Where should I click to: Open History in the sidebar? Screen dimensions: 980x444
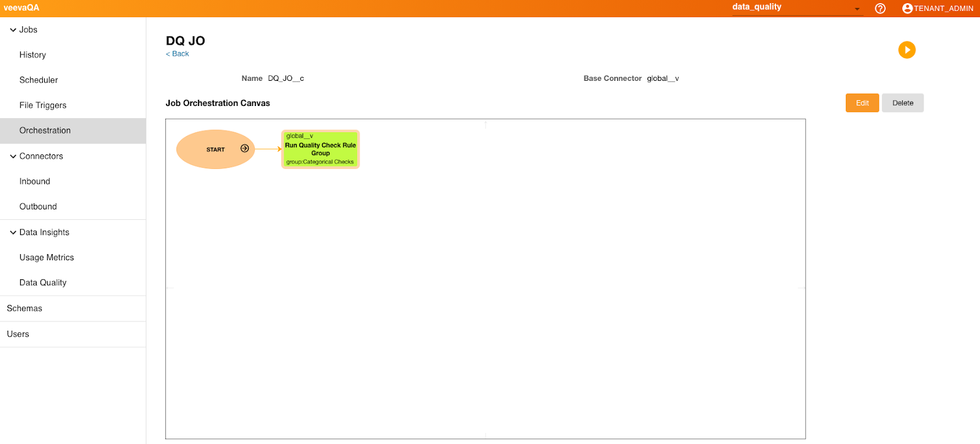[32, 55]
